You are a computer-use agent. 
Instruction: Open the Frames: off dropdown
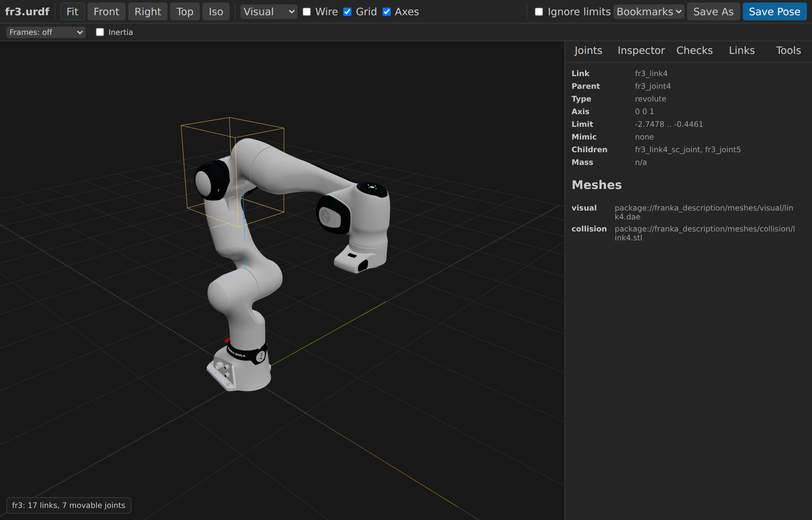coord(46,32)
